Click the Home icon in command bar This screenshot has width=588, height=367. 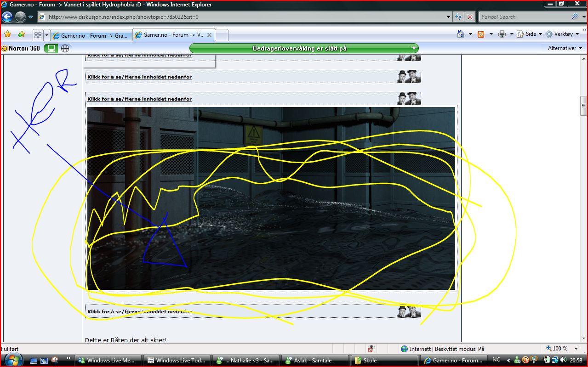[461, 34]
